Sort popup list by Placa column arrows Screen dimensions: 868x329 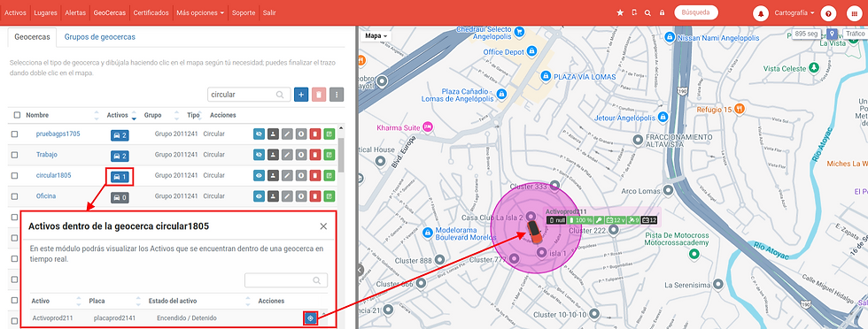[138, 301]
